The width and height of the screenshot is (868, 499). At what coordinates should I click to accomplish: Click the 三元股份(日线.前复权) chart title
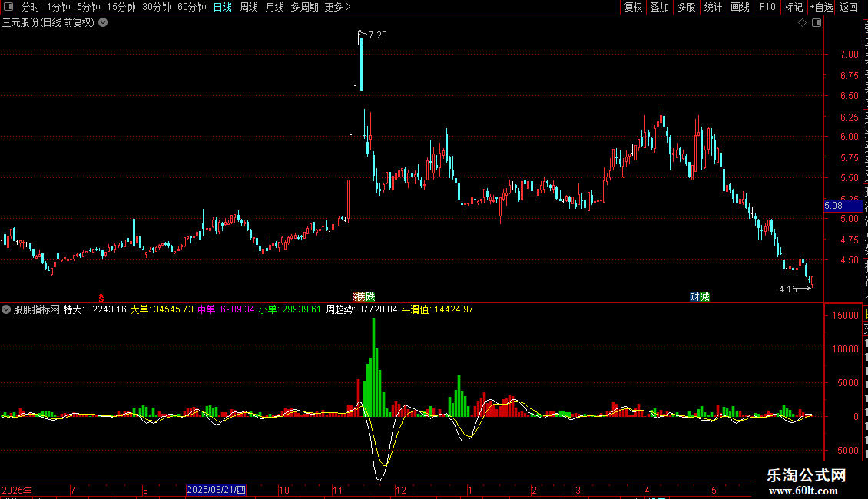point(48,23)
